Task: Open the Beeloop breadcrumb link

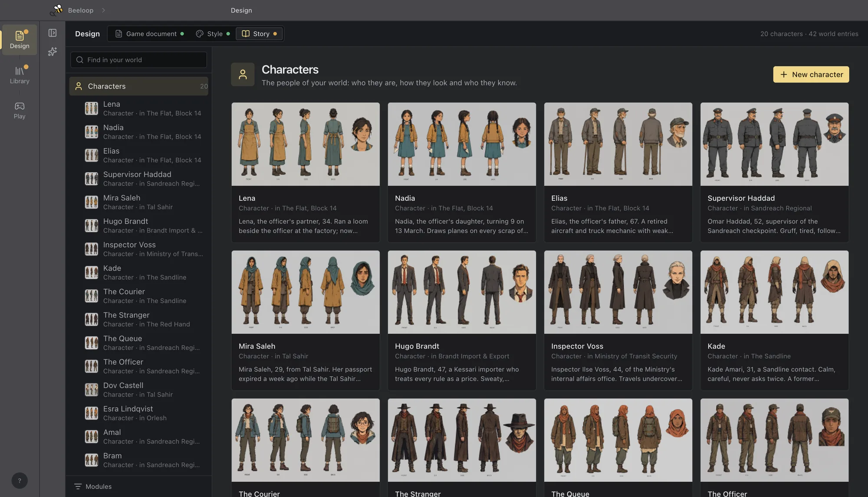Action: [x=81, y=10]
